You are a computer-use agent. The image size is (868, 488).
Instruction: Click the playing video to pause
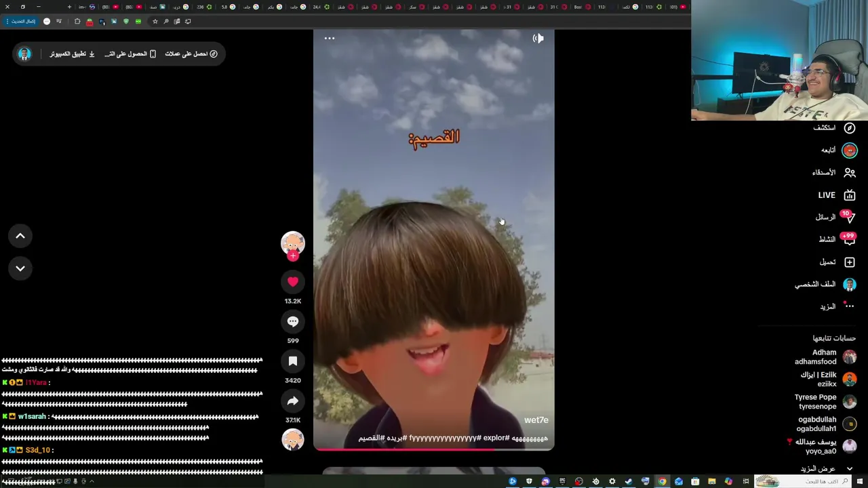point(434,239)
